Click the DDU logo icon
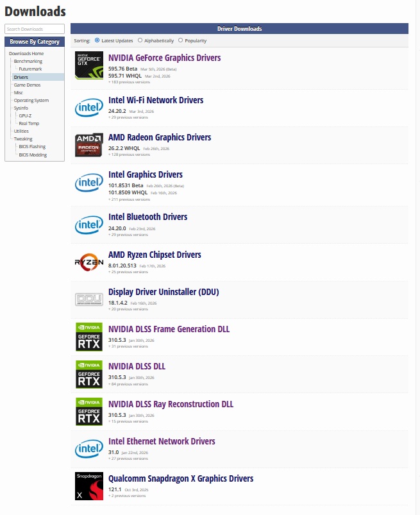Viewport: 420px width, 515px height. click(88, 300)
